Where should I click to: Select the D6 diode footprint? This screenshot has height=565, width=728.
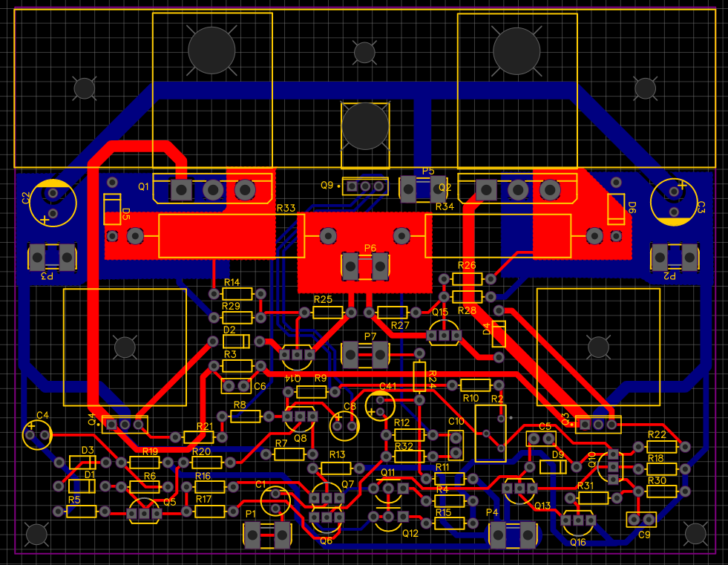tap(616, 209)
